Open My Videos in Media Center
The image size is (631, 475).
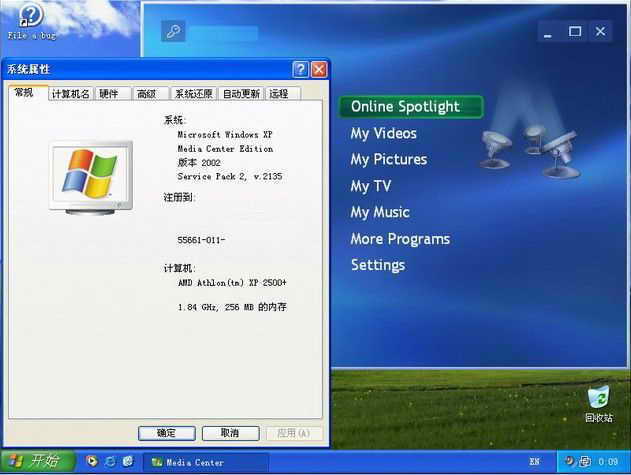(383, 133)
